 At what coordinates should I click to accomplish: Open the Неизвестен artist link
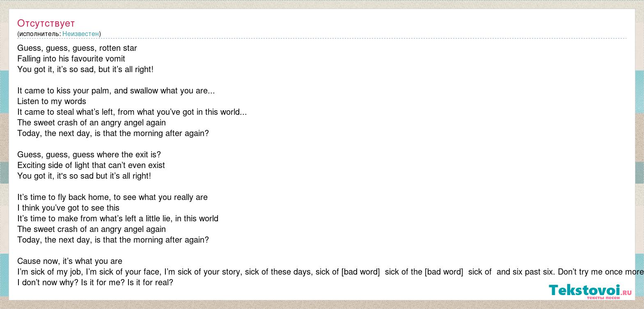point(80,34)
